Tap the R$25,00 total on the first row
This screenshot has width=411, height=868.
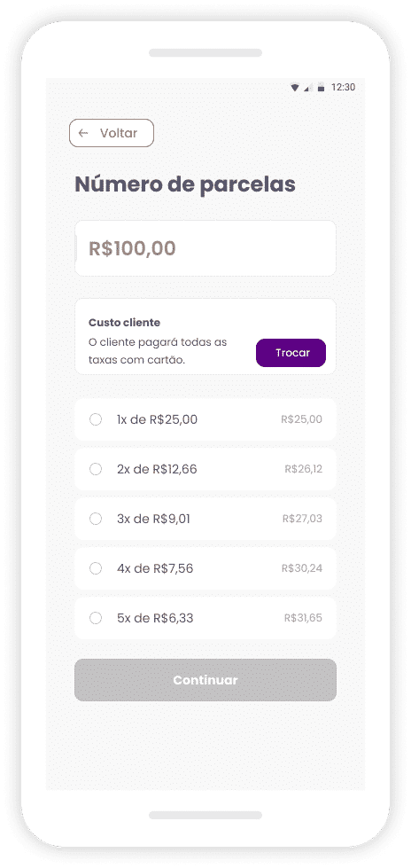pyautogui.click(x=301, y=419)
